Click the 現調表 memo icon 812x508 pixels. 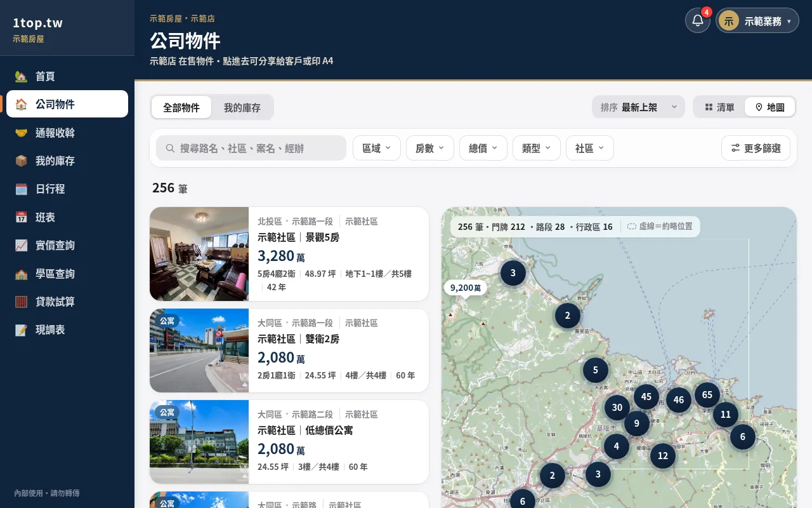click(x=21, y=330)
